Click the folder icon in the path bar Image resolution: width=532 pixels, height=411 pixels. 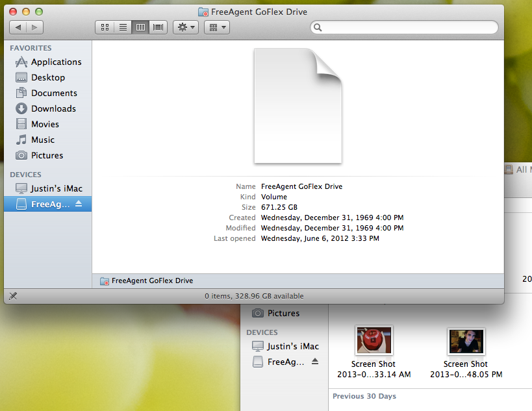[105, 281]
